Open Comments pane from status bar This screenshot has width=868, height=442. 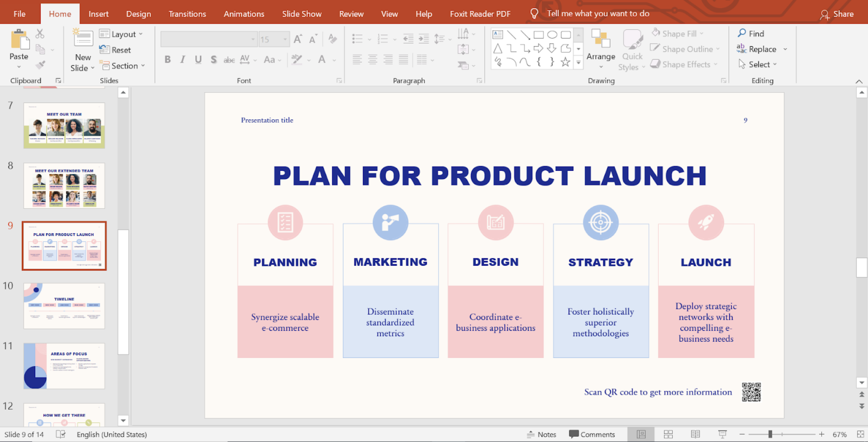tap(592, 434)
